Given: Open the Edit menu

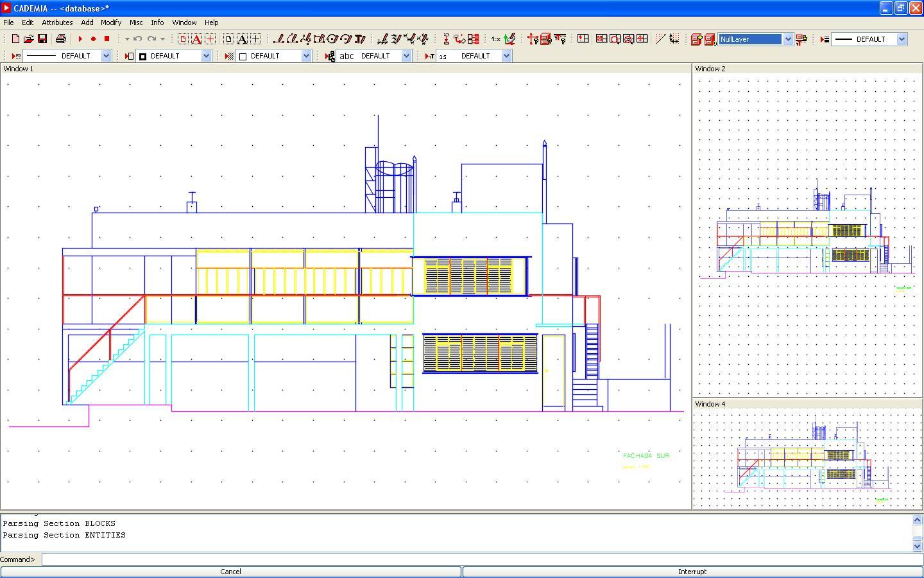Looking at the screenshot, I should pyautogui.click(x=28, y=22).
